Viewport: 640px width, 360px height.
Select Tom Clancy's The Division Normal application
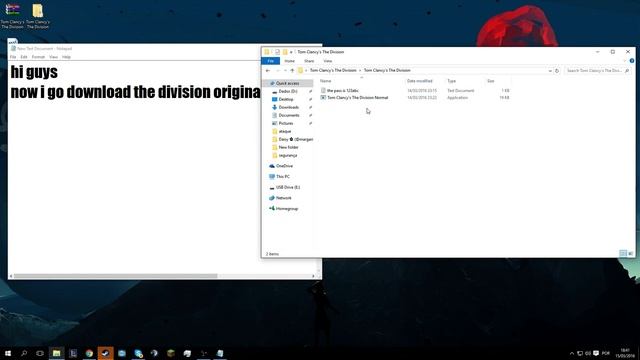[x=358, y=98]
